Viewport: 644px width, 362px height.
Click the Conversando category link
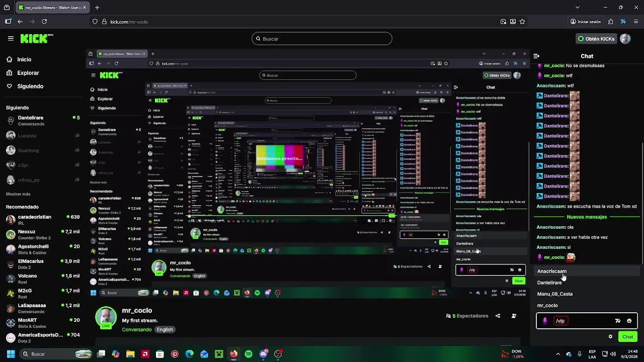tap(137, 330)
